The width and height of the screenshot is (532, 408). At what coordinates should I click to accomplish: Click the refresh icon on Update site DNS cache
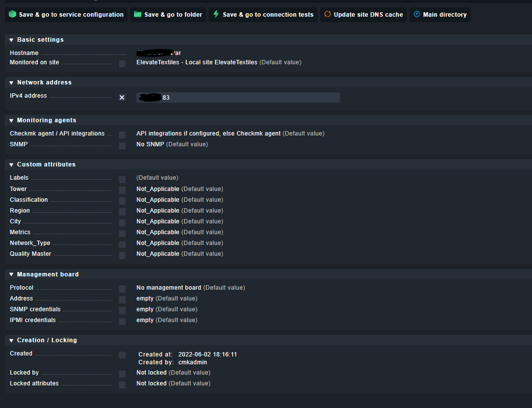click(327, 15)
